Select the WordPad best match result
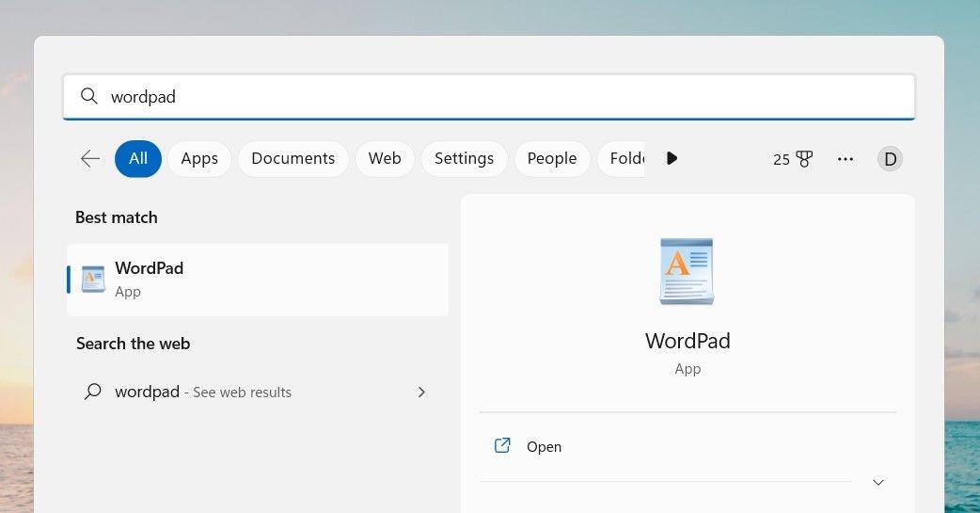Screen dimensions: 980x513 [258, 280]
